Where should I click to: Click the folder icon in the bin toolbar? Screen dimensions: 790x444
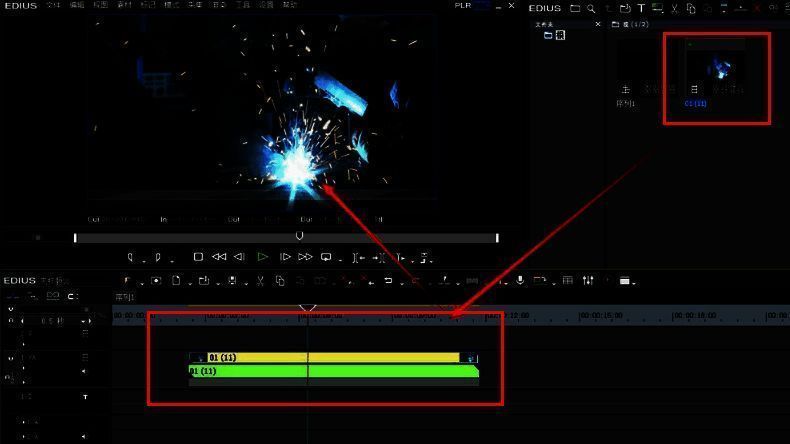point(575,9)
